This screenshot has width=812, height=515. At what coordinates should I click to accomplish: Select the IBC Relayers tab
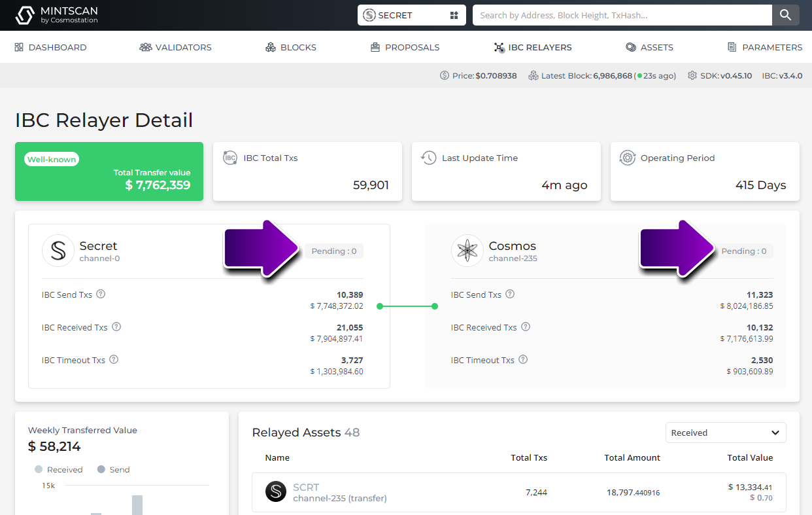pos(533,47)
